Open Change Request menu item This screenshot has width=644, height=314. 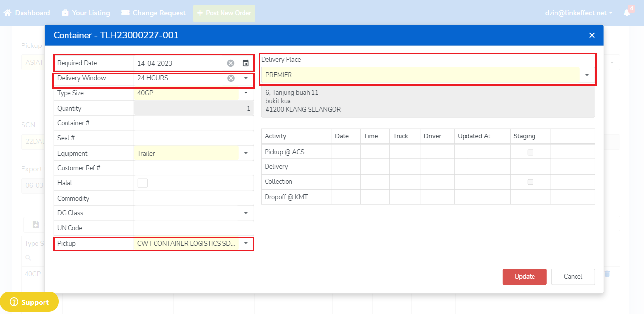click(x=154, y=13)
